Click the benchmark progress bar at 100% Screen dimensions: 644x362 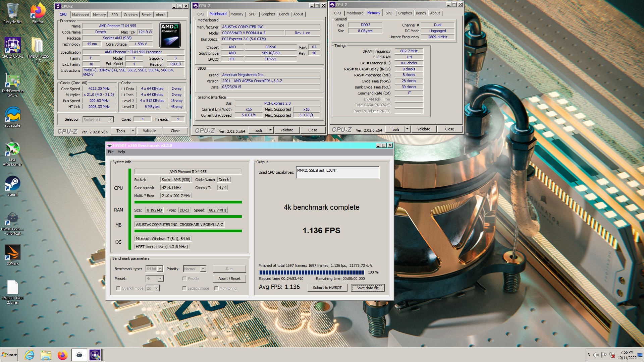(311, 272)
